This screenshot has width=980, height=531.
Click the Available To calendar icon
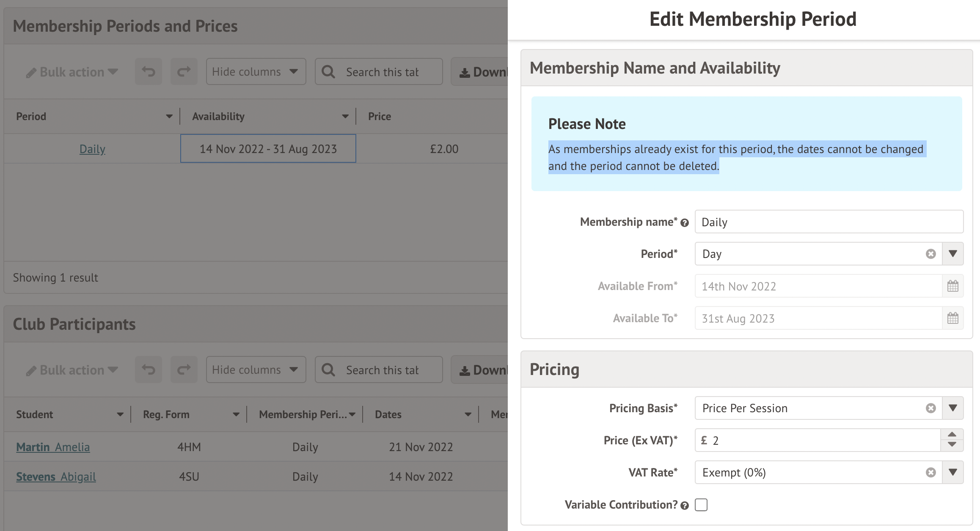pos(952,318)
